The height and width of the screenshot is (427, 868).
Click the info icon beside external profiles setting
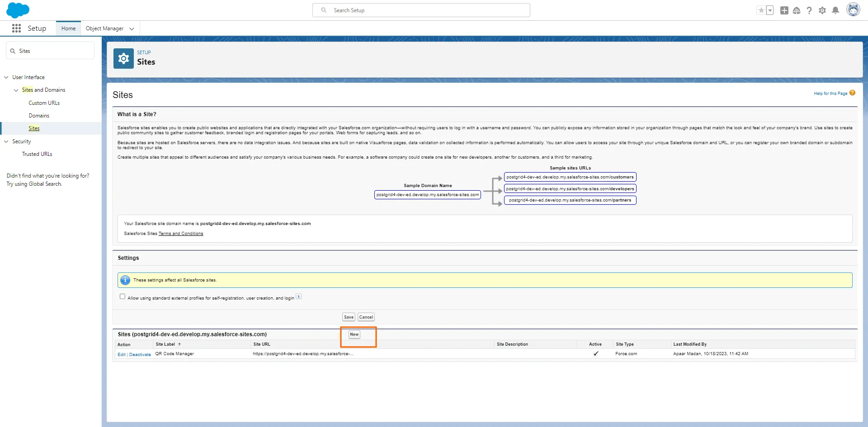click(x=298, y=297)
